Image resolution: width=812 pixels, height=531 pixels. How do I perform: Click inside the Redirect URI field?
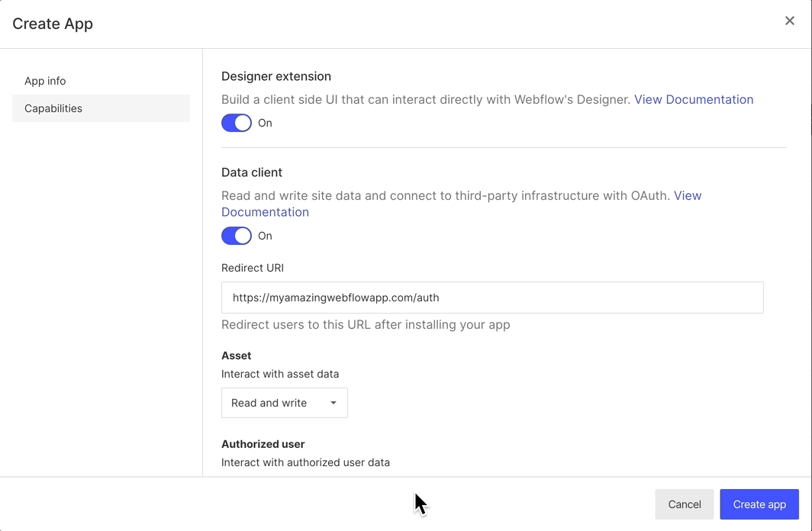click(492, 297)
